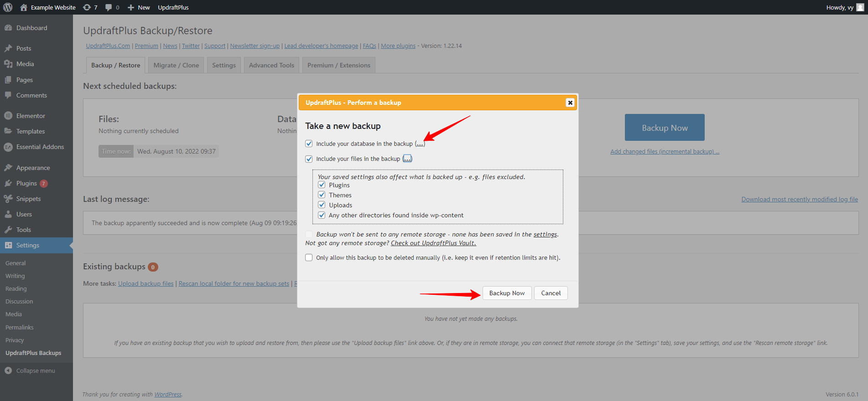Open Permalinks settings submenu item
This screenshot has height=401, width=868.
click(20, 327)
